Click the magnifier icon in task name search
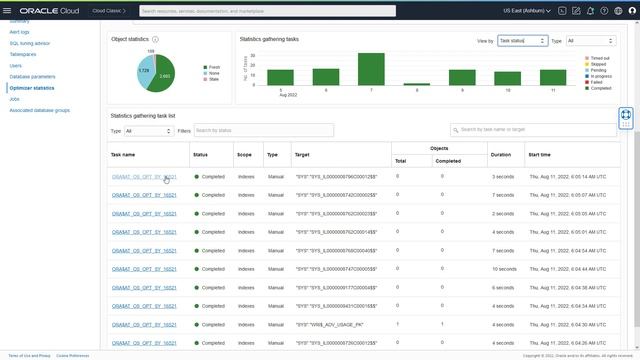640x360 pixels. pyautogui.click(x=456, y=130)
